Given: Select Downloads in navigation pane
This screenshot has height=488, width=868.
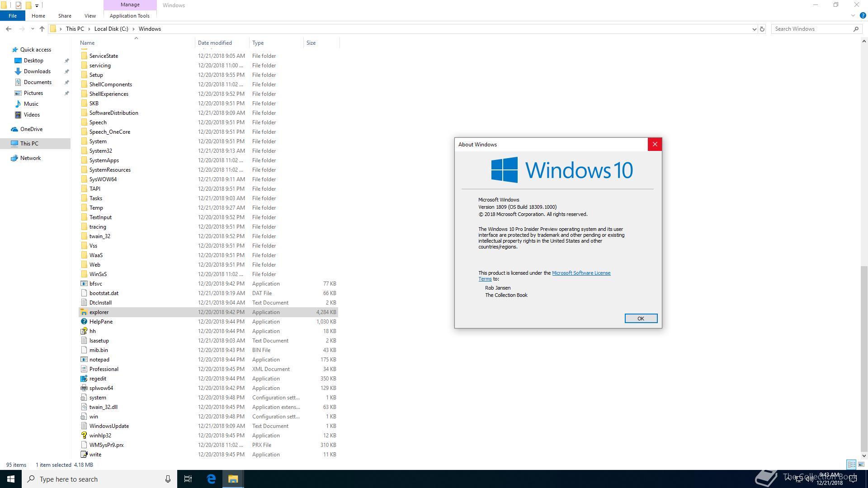Looking at the screenshot, I should (x=37, y=71).
